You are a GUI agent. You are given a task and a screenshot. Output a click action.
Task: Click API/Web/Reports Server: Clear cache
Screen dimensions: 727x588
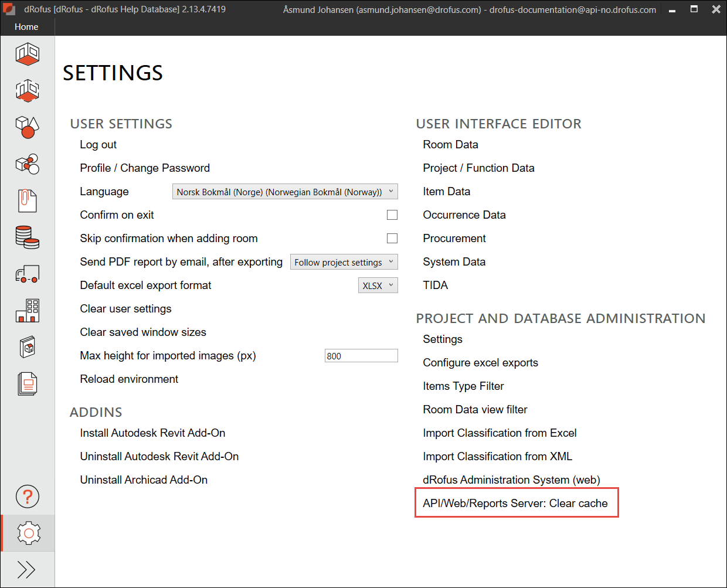[x=515, y=504]
